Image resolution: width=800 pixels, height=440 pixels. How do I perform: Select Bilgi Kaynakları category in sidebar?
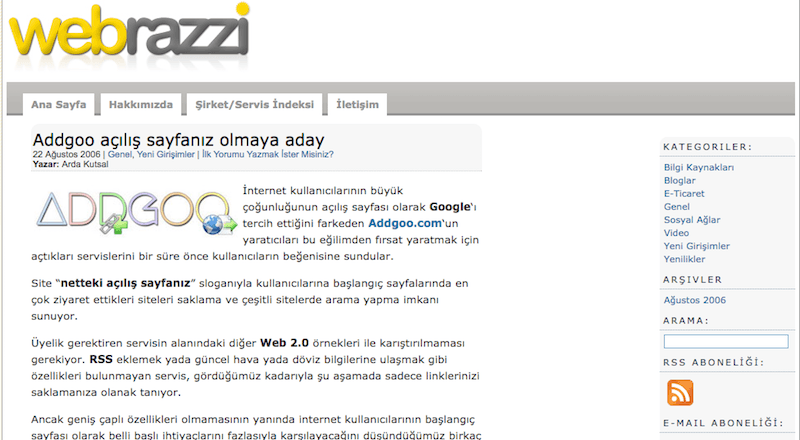(x=699, y=167)
